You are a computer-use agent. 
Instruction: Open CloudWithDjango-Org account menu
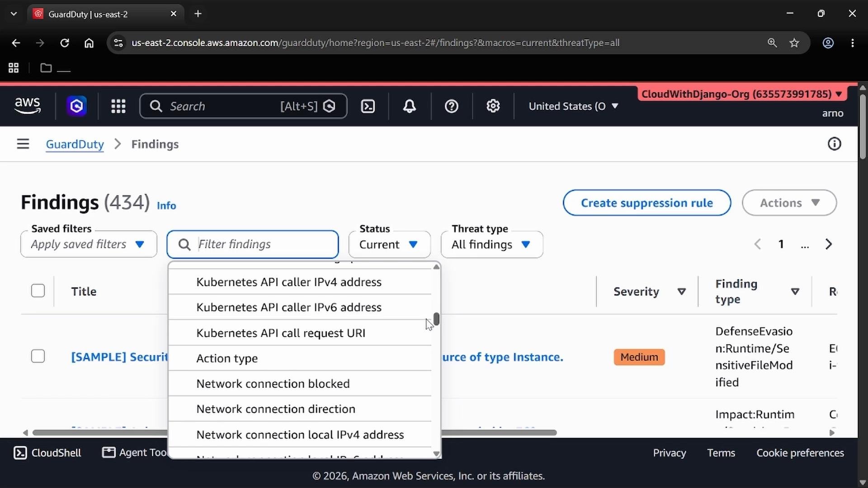[x=741, y=94]
